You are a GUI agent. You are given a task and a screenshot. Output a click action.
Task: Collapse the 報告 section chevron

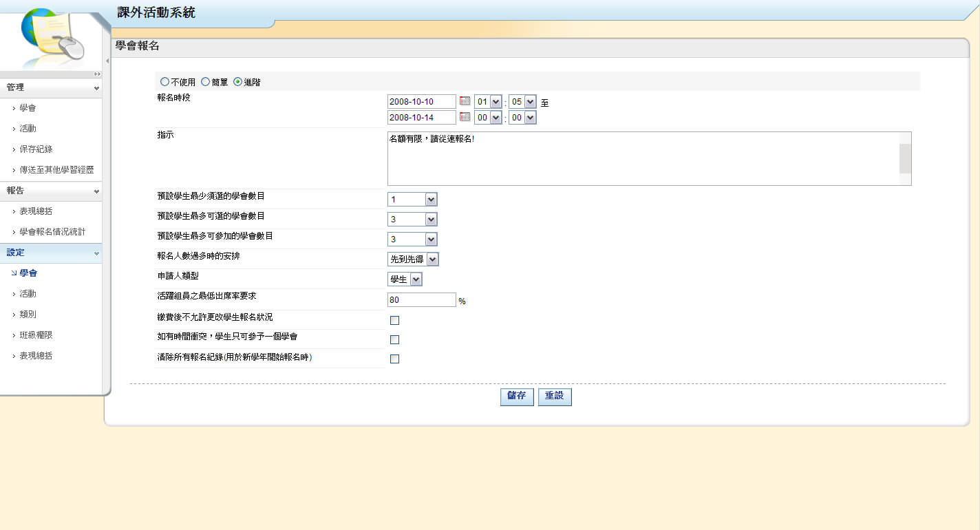point(96,191)
